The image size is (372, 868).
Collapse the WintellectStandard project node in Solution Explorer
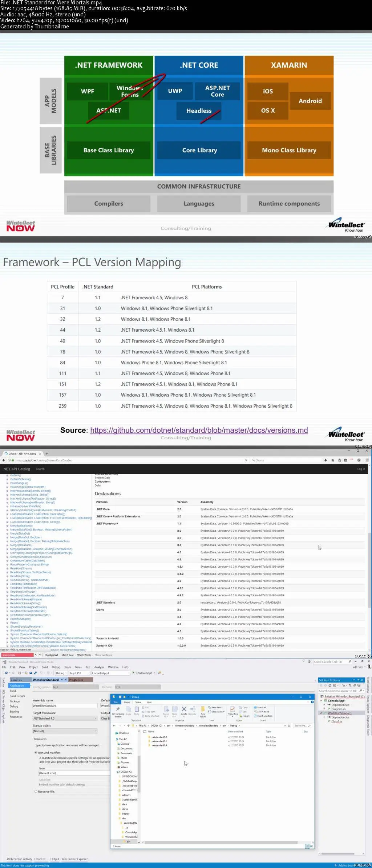(x=321, y=713)
